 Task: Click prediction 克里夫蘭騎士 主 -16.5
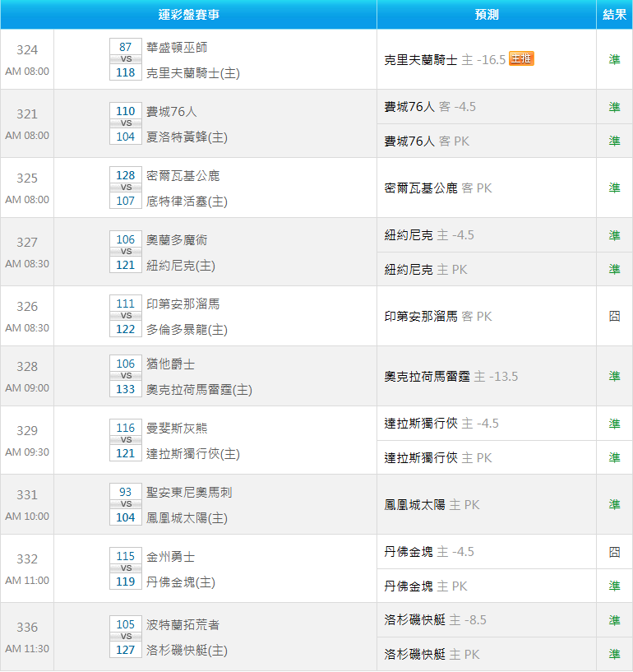pos(445,59)
